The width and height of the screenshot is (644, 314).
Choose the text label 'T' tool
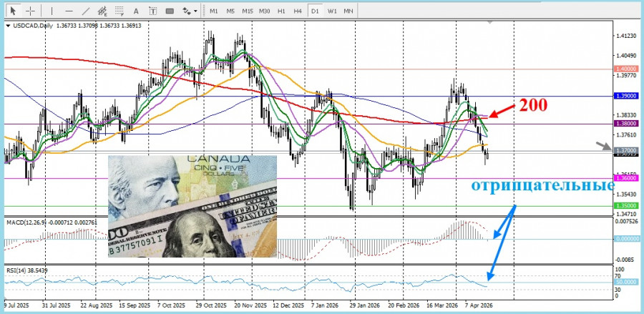click(153, 11)
